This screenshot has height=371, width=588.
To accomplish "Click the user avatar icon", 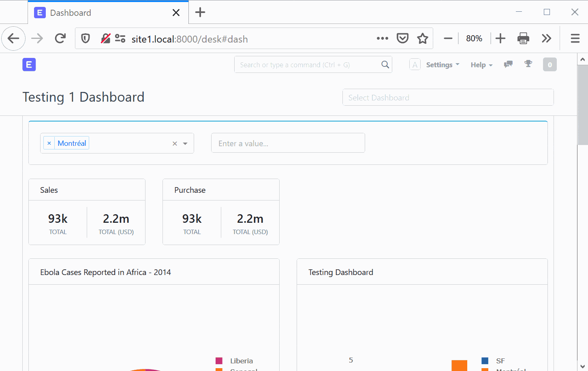I will [x=415, y=64].
